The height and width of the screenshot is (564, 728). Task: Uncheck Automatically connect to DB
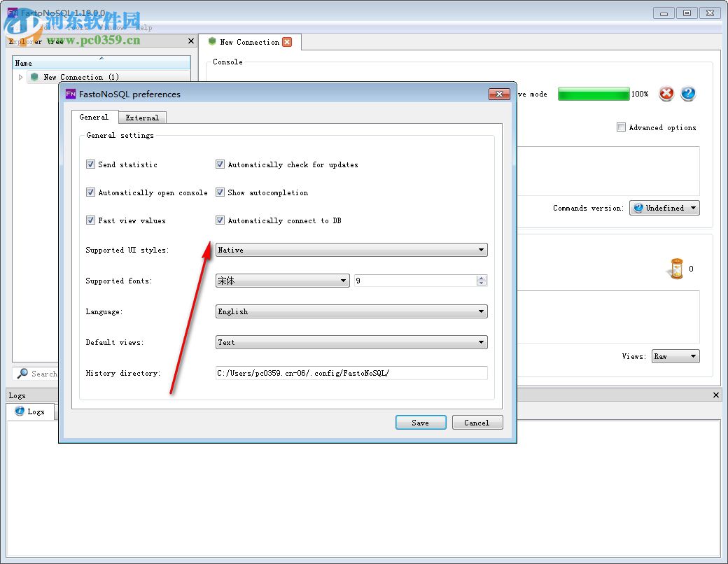pyautogui.click(x=220, y=220)
